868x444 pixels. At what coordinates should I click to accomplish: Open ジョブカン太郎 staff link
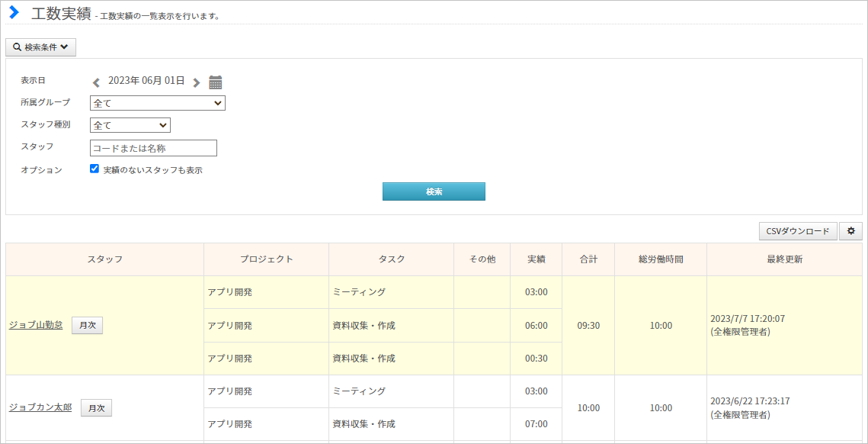(40, 407)
